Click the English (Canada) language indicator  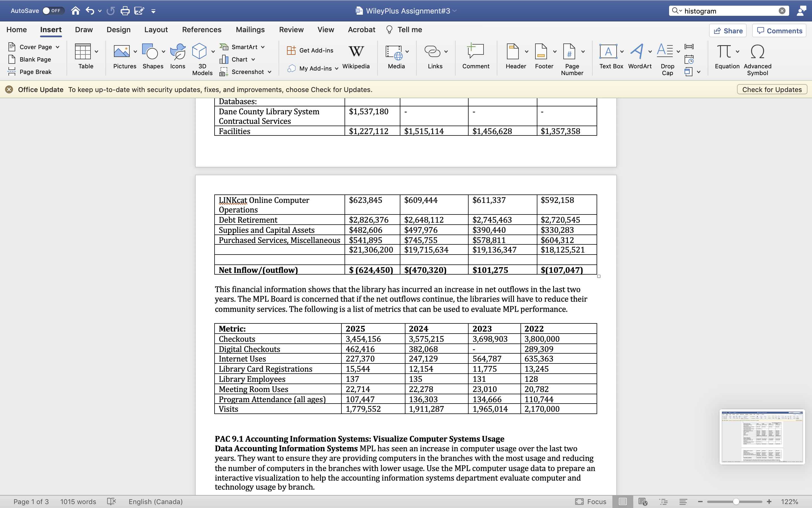pyautogui.click(x=156, y=501)
